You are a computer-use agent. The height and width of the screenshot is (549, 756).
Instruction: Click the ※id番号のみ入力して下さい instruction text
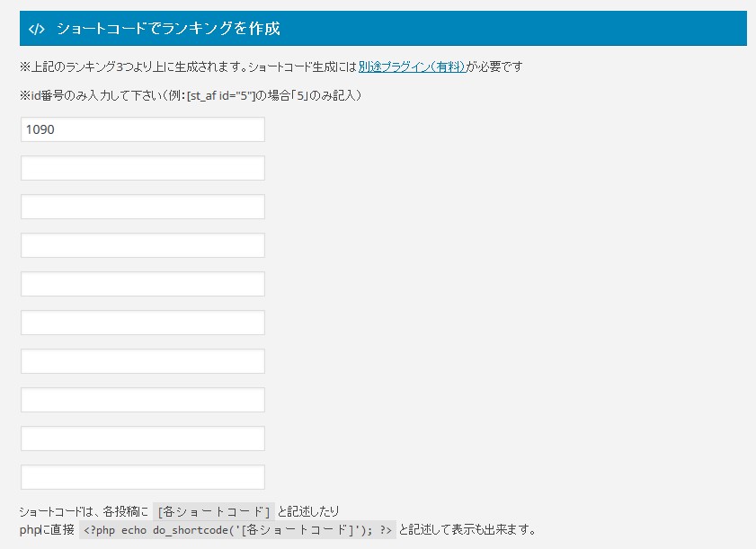click(x=191, y=95)
